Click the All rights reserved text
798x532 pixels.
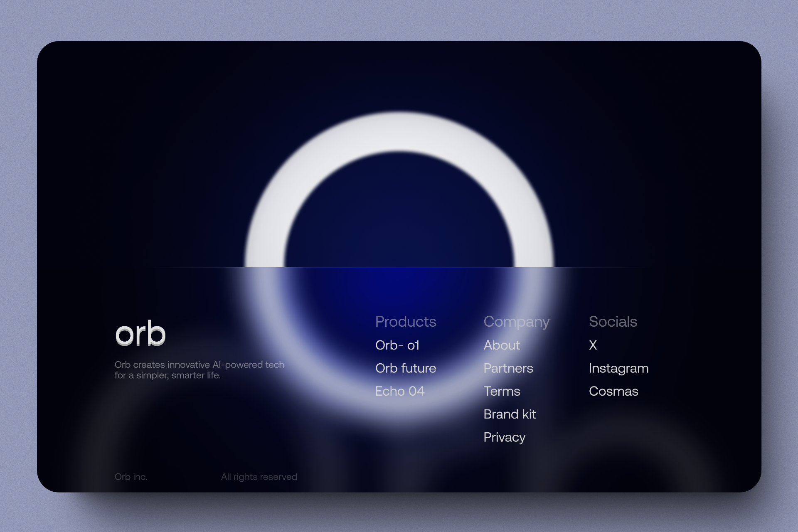tap(259, 477)
